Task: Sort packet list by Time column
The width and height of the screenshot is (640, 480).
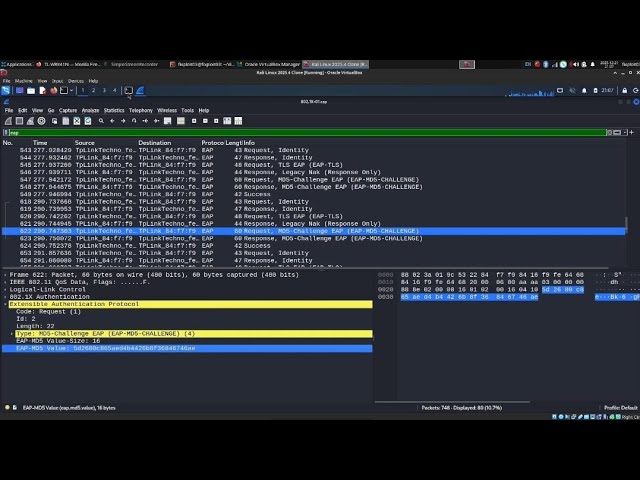Action: point(40,143)
